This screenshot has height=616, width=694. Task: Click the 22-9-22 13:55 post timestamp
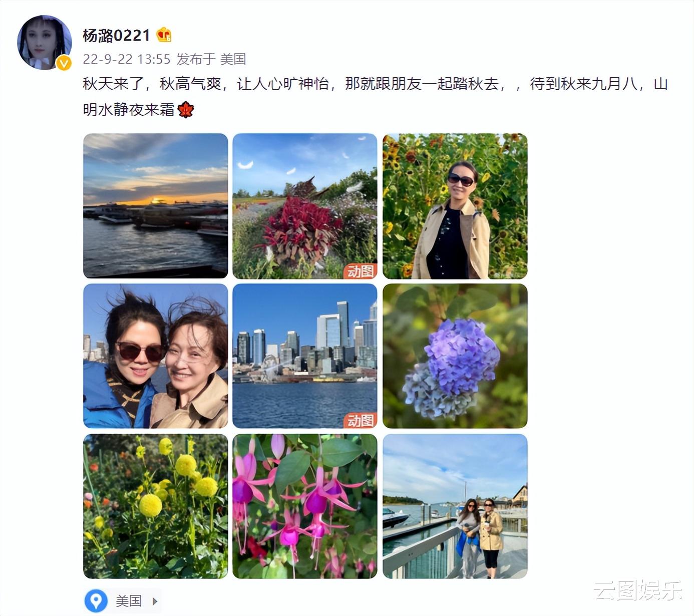[x=127, y=59]
